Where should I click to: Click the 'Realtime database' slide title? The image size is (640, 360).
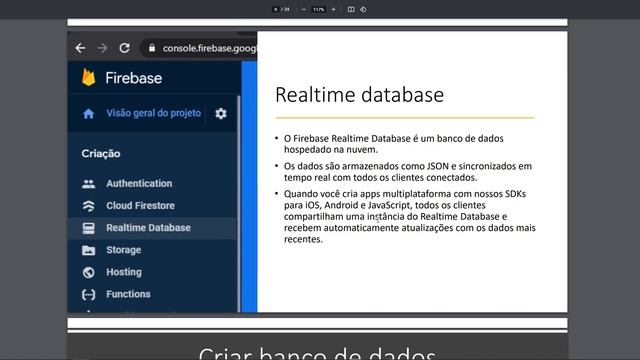tap(359, 95)
